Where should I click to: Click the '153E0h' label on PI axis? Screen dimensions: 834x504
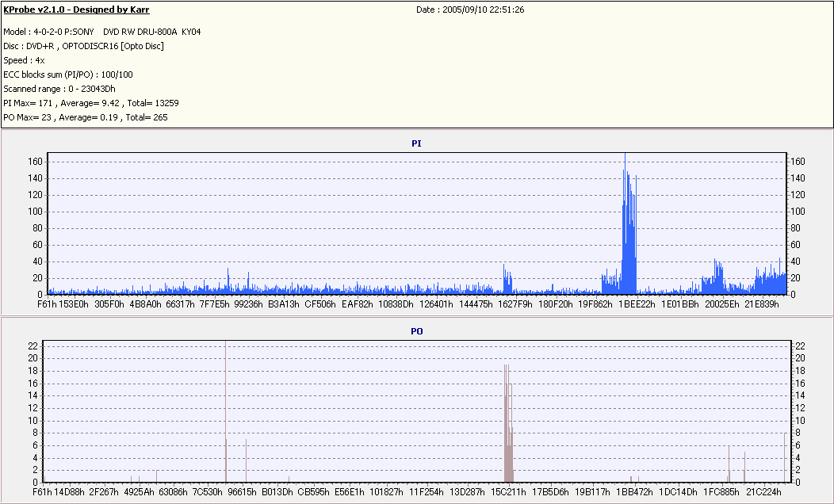click(x=74, y=304)
